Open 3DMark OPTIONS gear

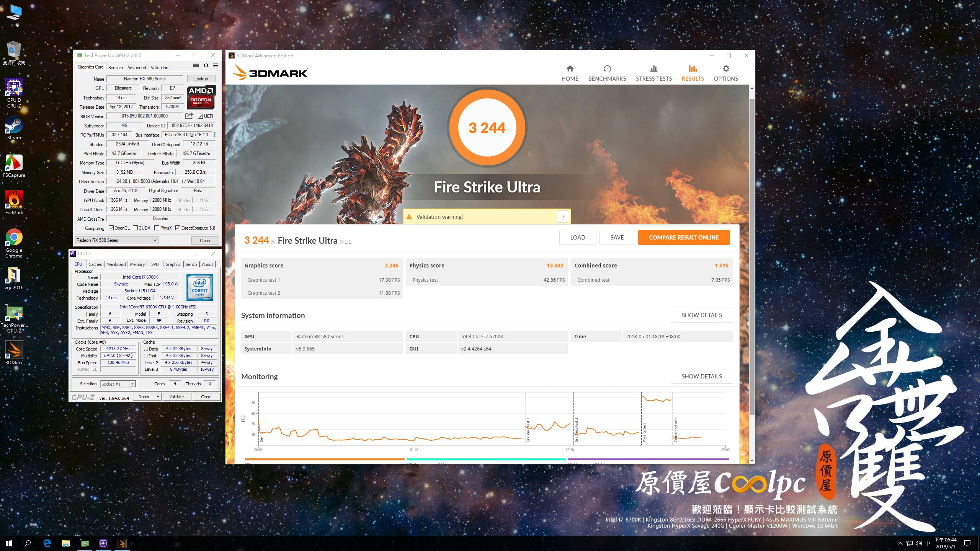click(725, 73)
